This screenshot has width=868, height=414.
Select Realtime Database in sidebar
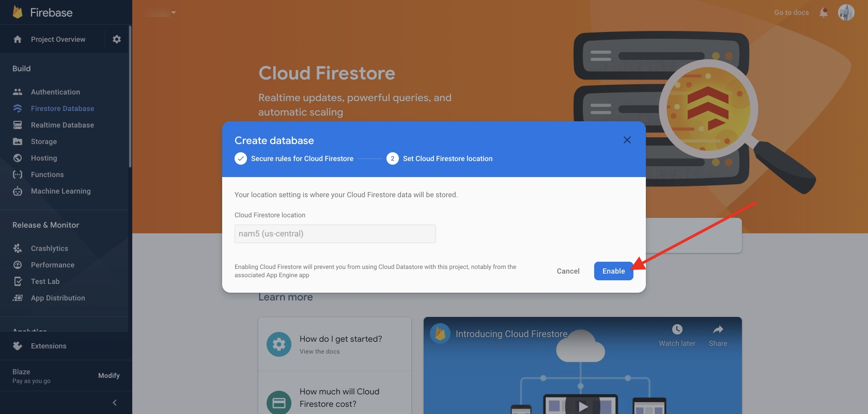point(62,125)
